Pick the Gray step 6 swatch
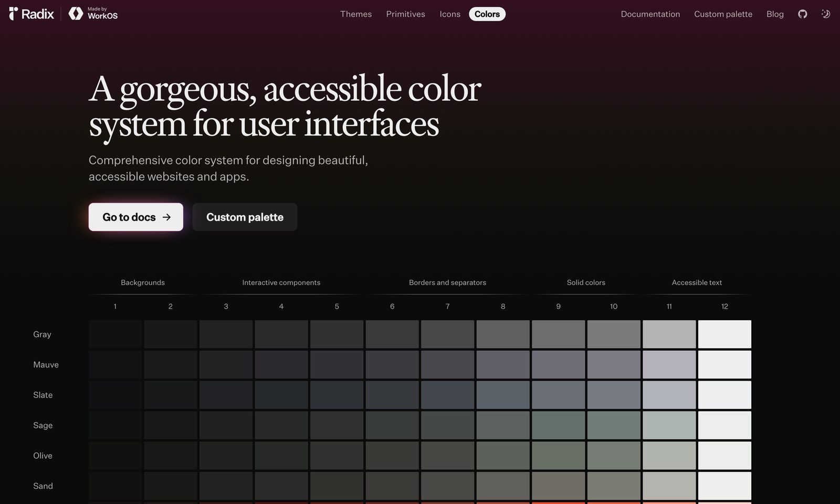Image resolution: width=840 pixels, height=504 pixels. tap(392, 334)
